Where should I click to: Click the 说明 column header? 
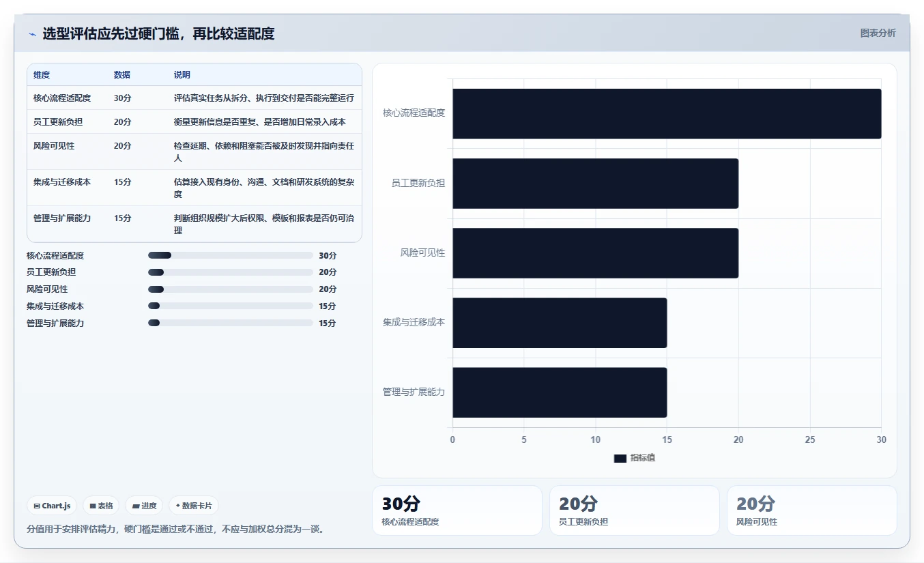[182, 74]
